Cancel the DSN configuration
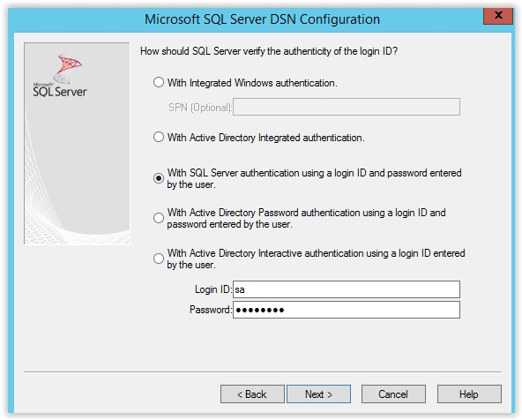The image size is (522, 420). (x=393, y=394)
